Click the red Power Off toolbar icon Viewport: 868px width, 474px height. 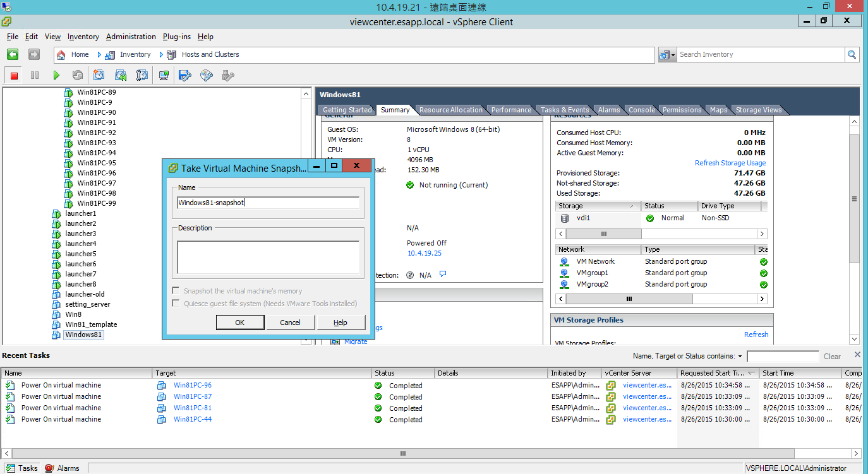click(14, 76)
